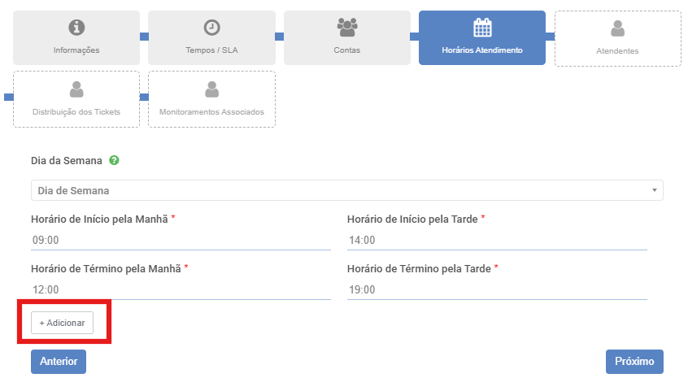
Task: Select the Atendentes step tab
Action: (x=618, y=39)
